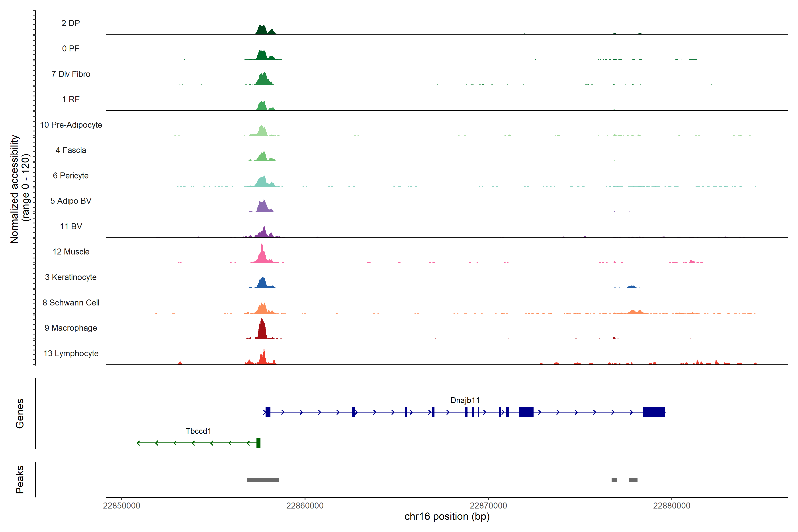798x532 pixels.
Task: Select the 13 Lymphocyte track label
Action: click(71, 353)
